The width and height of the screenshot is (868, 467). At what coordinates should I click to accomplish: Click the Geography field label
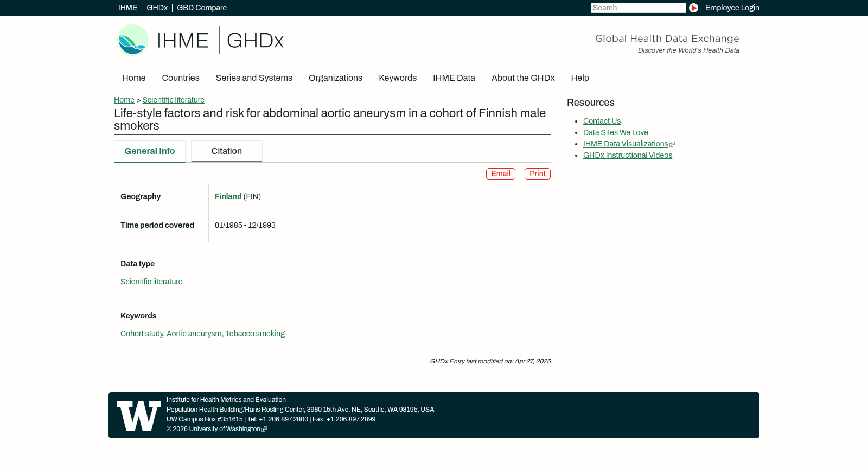pyautogui.click(x=141, y=196)
